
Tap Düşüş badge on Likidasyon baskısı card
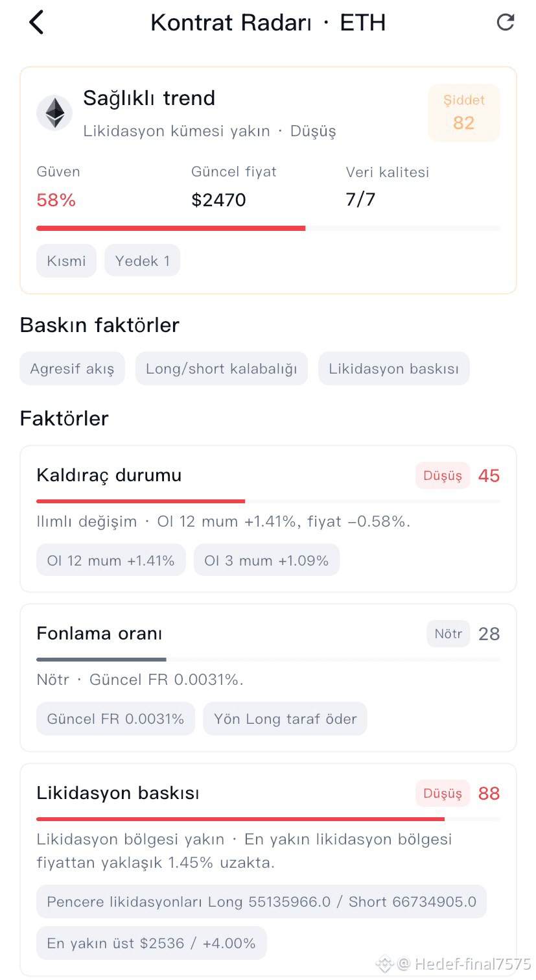point(443,793)
